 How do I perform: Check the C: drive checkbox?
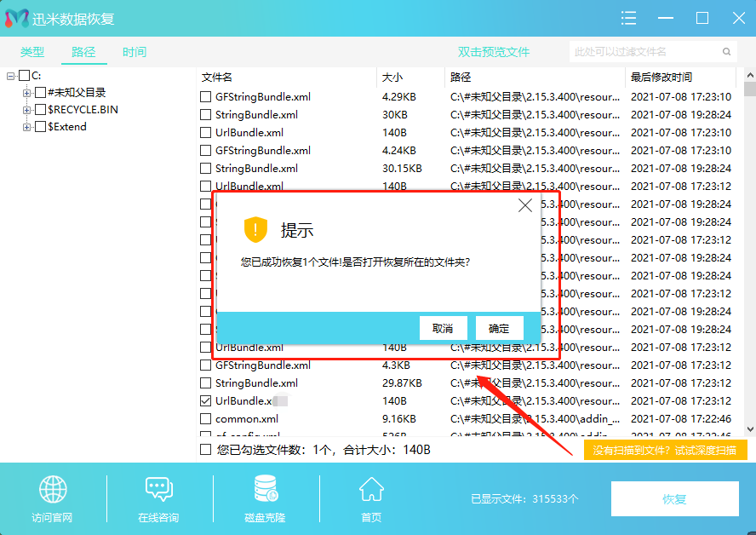tap(24, 76)
